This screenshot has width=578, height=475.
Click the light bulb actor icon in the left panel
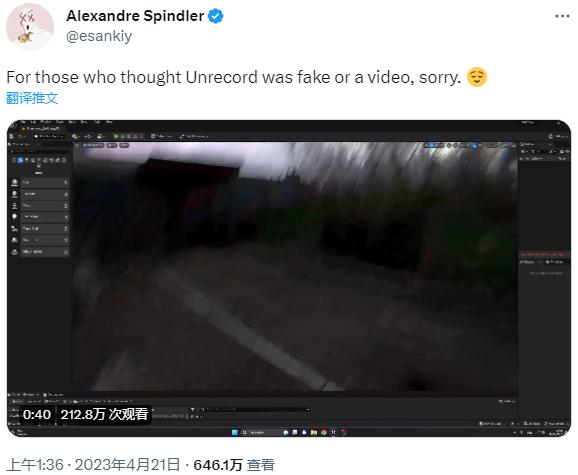click(15, 217)
